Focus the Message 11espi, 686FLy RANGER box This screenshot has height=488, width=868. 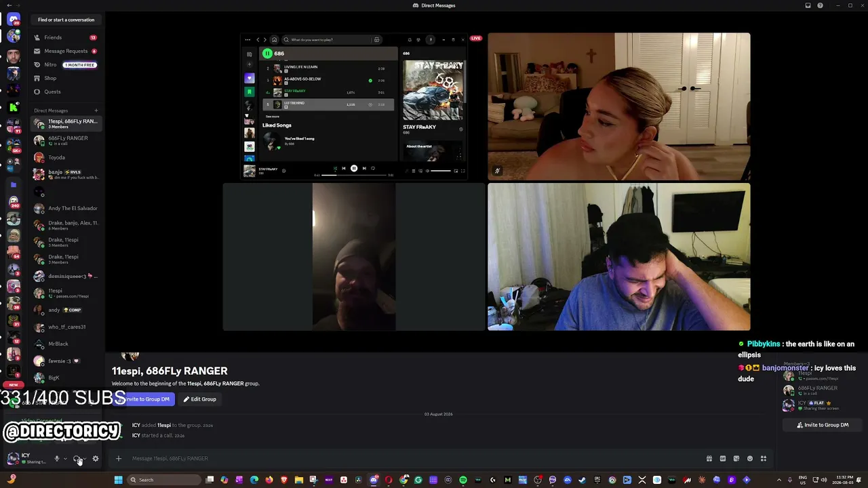414,458
